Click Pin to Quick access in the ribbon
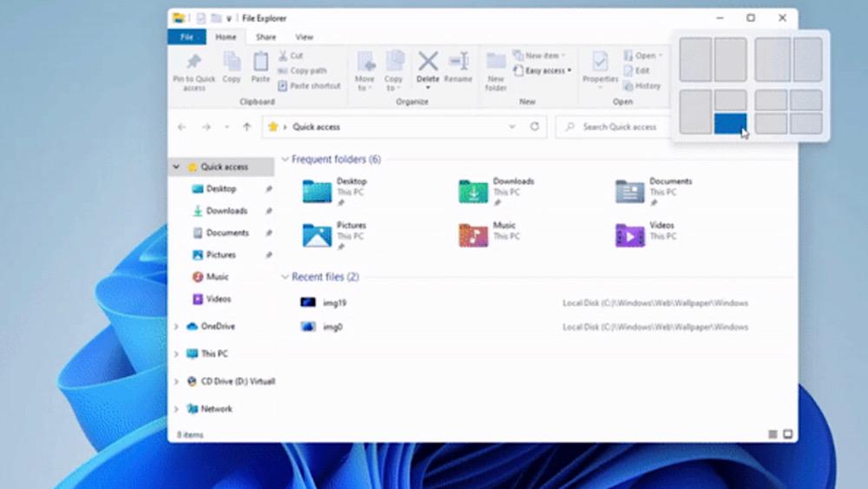Viewport: 868px width, 489px height. (x=194, y=70)
